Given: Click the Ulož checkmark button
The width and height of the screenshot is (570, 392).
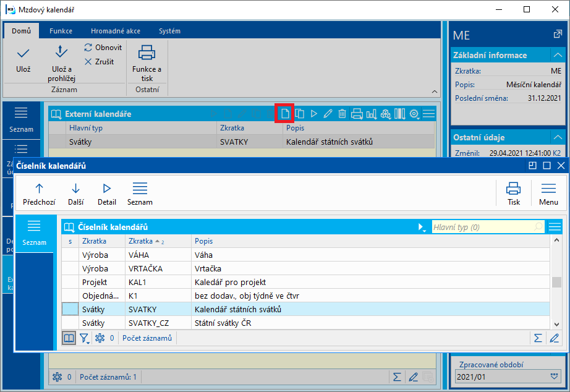Looking at the screenshot, I should 23,60.
